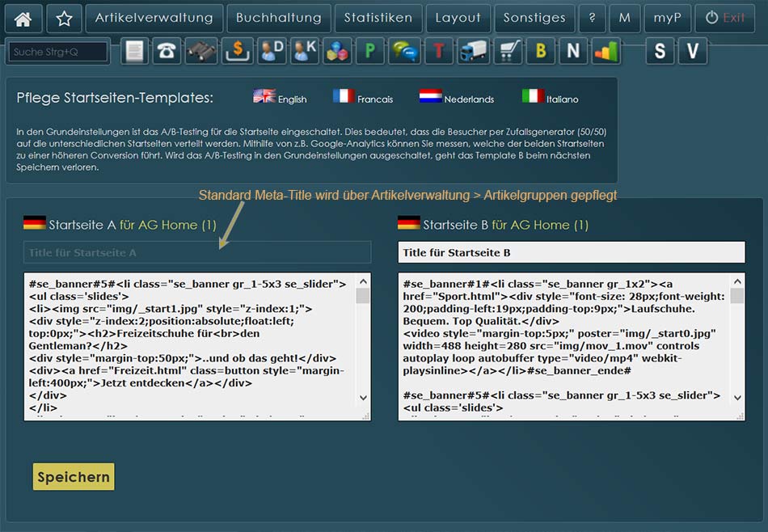Click the colored cubes icon
This screenshot has width=768, height=532.
(337, 51)
